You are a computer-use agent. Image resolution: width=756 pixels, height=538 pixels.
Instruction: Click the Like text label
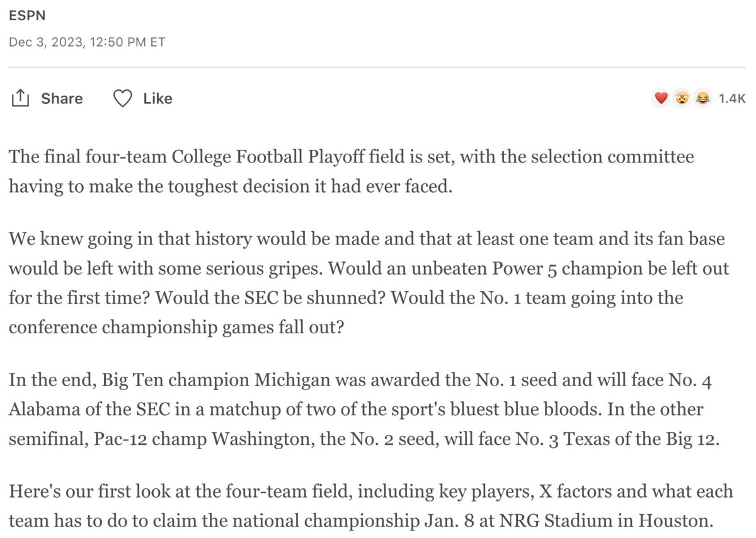157,98
